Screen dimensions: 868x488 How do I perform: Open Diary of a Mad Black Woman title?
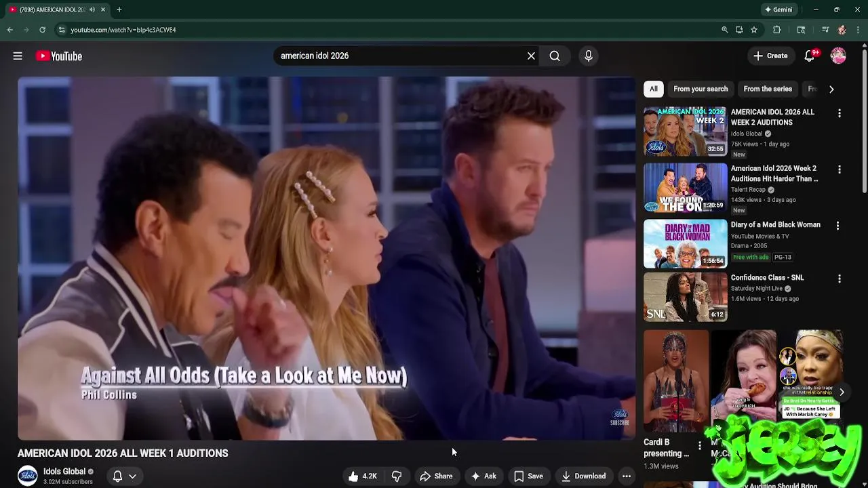(776, 225)
